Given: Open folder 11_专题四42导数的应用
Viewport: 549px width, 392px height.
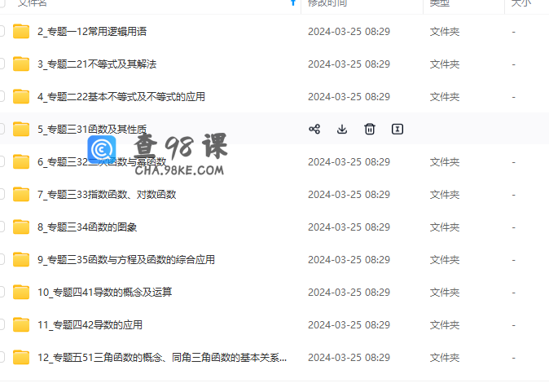Looking at the screenshot, I should point(90,324).
